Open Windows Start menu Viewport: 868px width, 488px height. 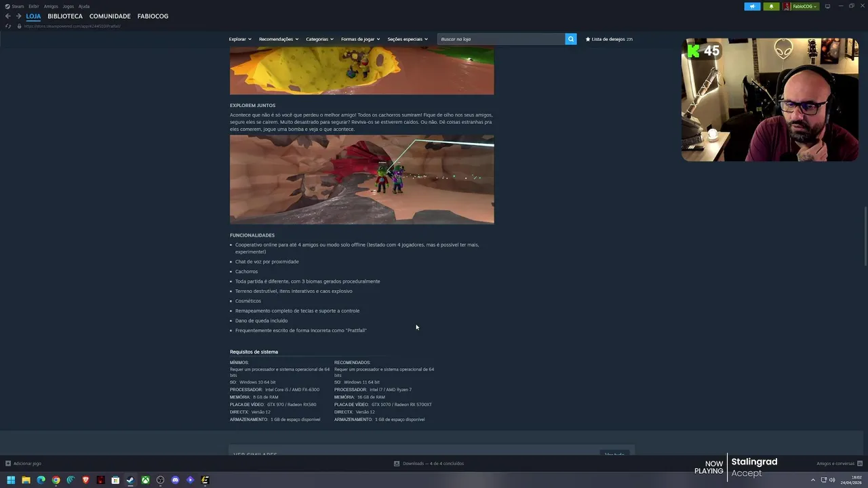pyautogui.click(x=11, y=480)
